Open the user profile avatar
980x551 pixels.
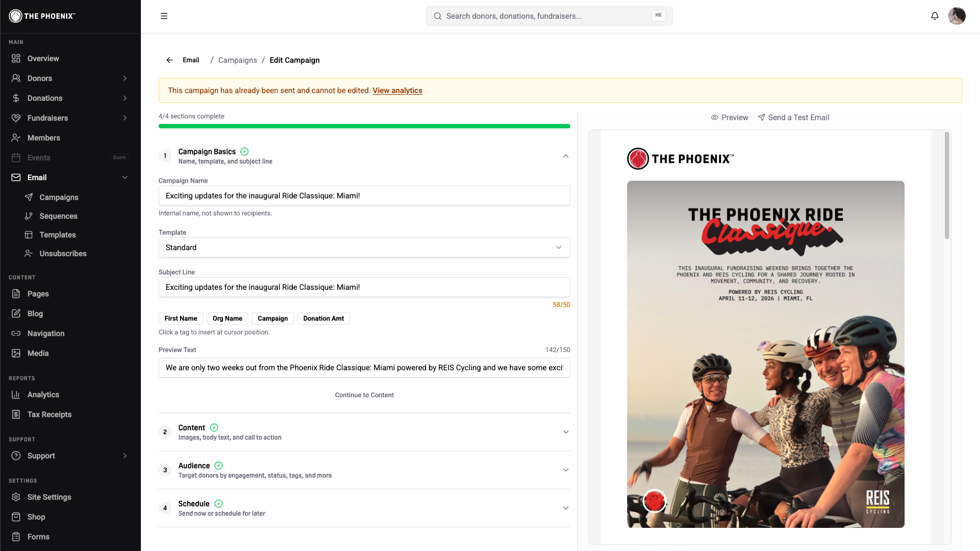(x=956, y=16)
